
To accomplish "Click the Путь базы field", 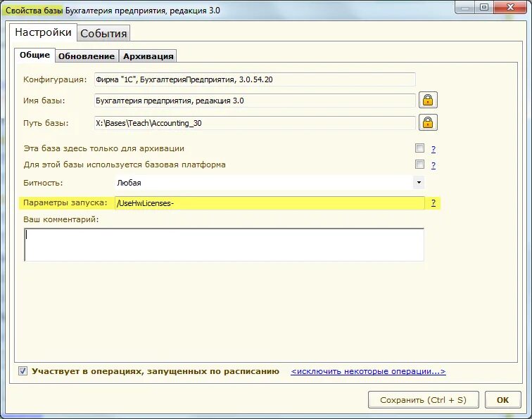I will pyautogui.click(x=255, y=123).
